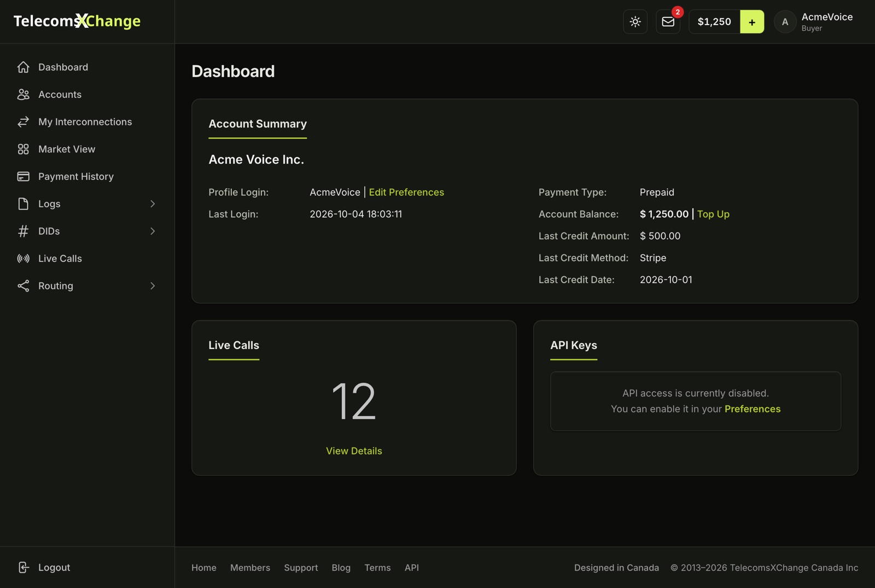Open the Blog footer link

(x=341, y=568)
